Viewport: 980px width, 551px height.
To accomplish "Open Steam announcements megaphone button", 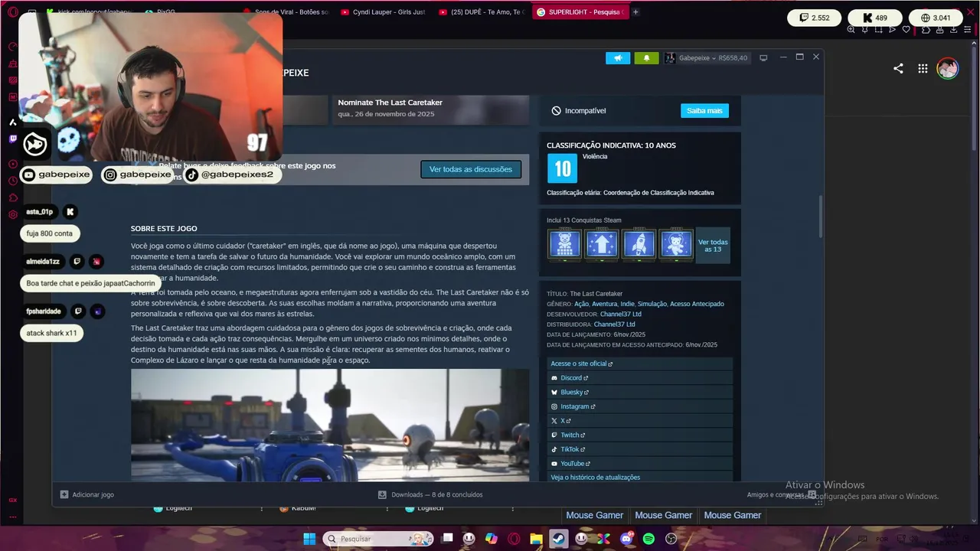I will [618, 58].
